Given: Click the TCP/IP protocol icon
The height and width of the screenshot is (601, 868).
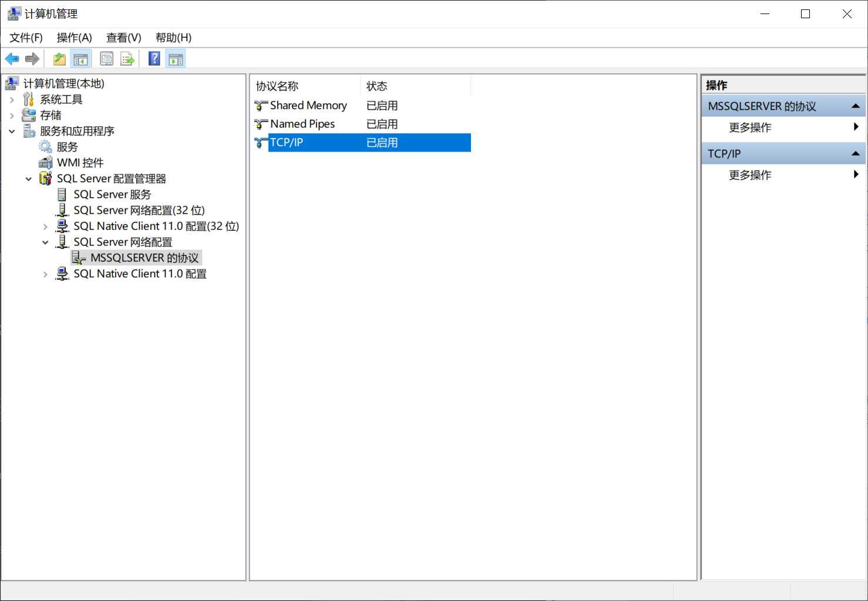Looking at the screenshot, I should 261,142.
